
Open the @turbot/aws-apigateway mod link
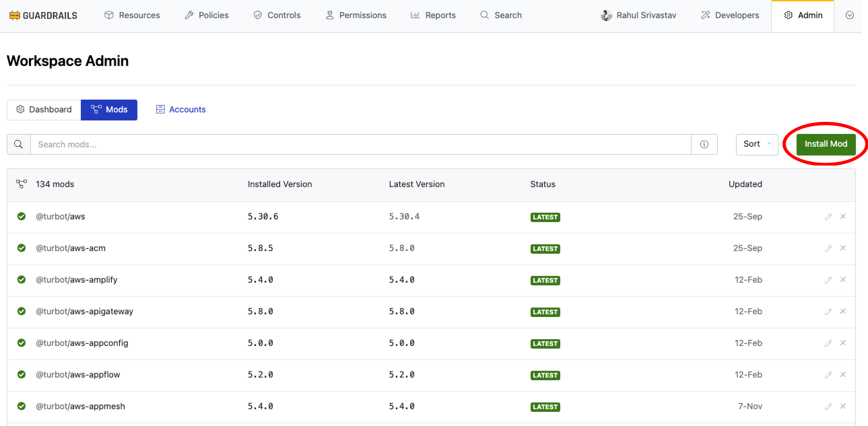(x=85, y=311)
